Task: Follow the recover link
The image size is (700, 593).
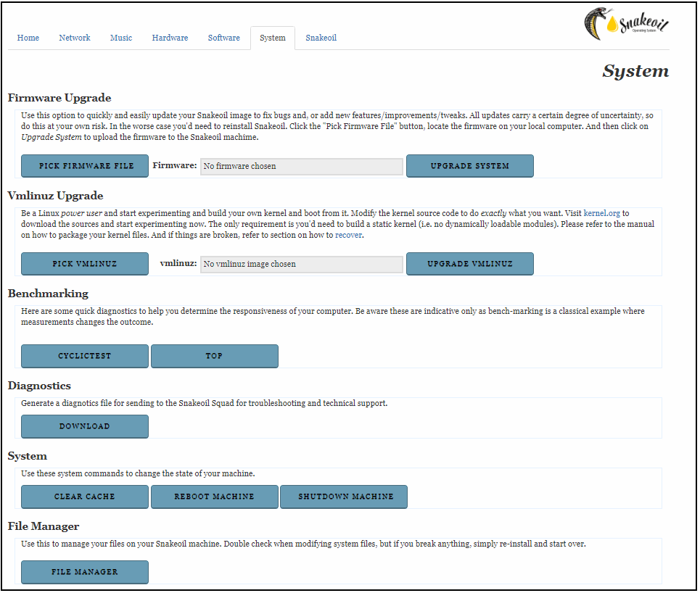Action: (348, 235)
